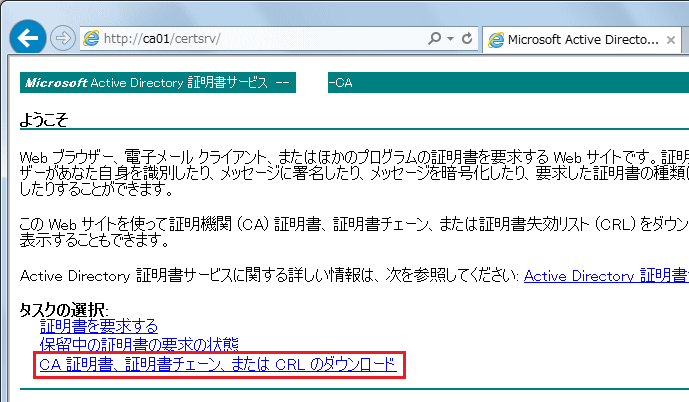Viewport: 689px width, 402px height.
Task: Click the IE page icon in address bar
Action: coord(91,39)
